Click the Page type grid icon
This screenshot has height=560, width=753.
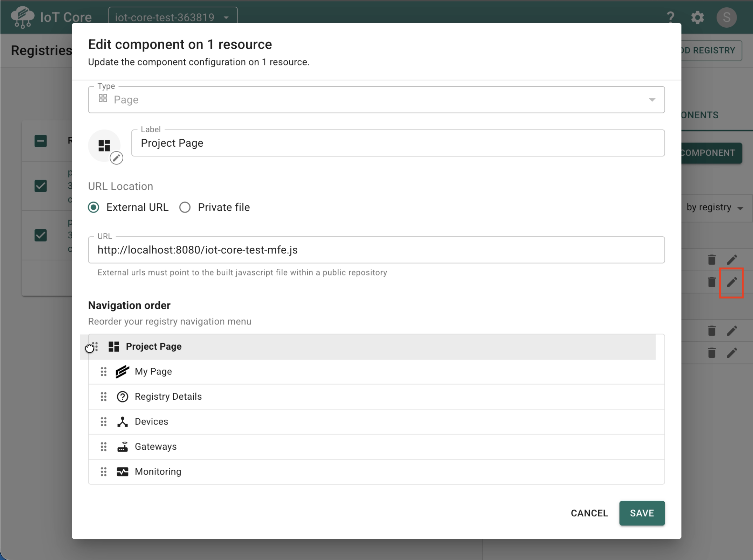point(103,98)
